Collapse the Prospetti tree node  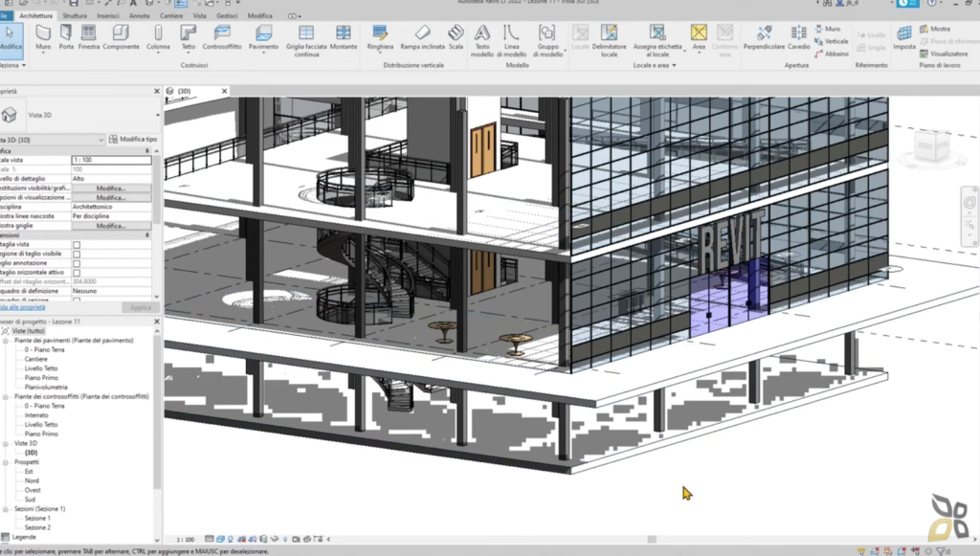click(x=6, y=462)
